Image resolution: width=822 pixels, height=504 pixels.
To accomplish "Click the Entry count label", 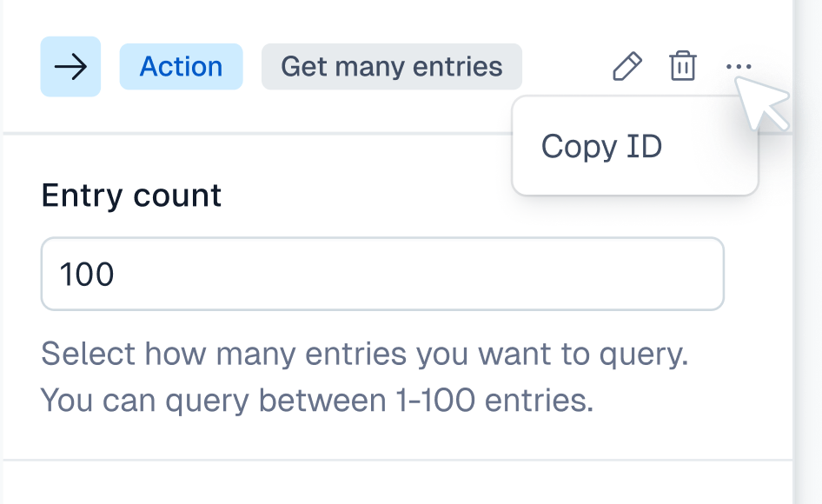I will tap(131, 196).
